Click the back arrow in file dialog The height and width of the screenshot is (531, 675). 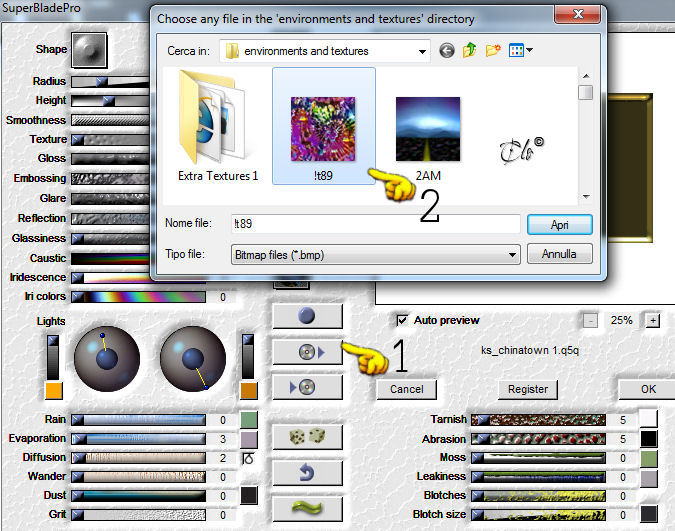(447, 51)
